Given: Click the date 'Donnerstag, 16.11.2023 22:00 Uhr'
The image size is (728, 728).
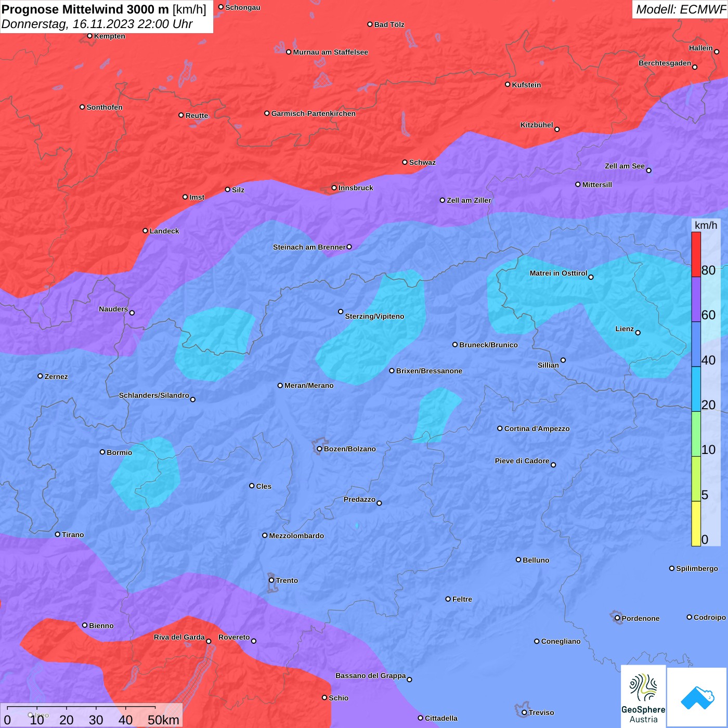Looking at the screenshot, I should pos(97,24).
